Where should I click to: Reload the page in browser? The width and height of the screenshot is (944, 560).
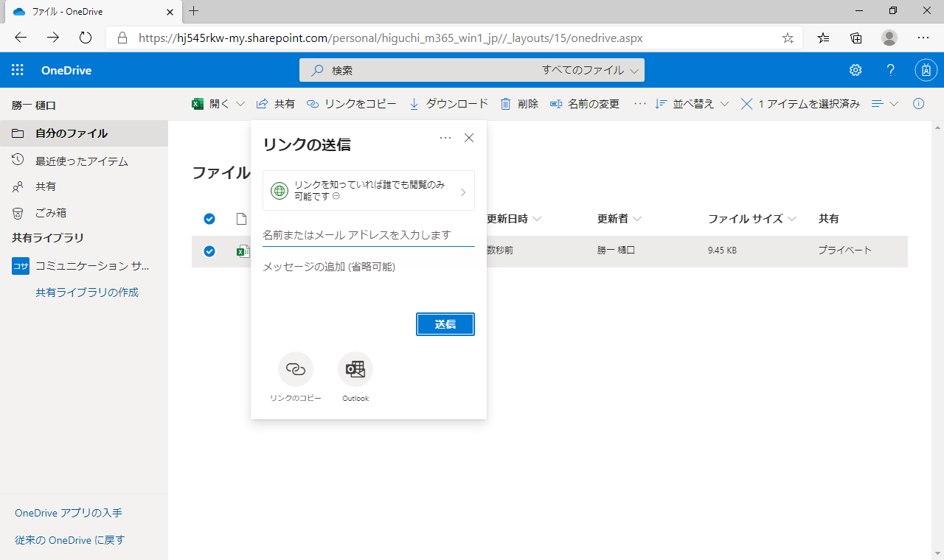(x=86, y=38)
